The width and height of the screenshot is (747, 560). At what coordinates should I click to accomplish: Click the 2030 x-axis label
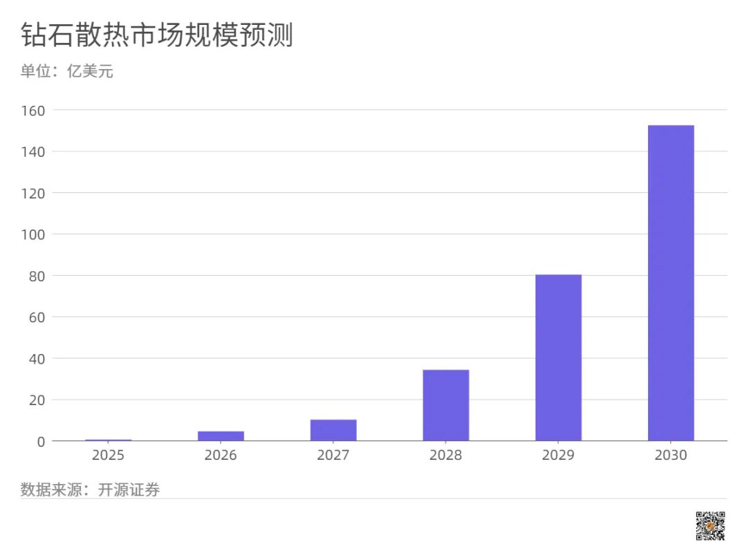670,455
